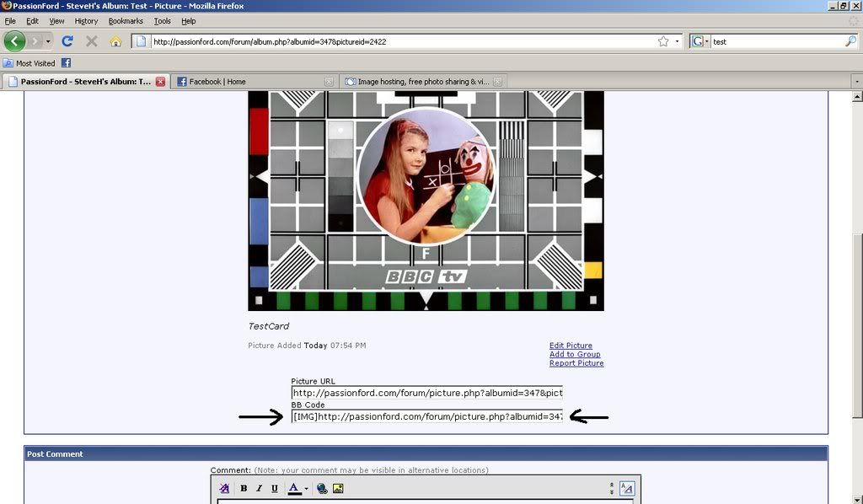Bookmark this page with the star icon
Screen dimensions: 863x504
click(663, 40)
